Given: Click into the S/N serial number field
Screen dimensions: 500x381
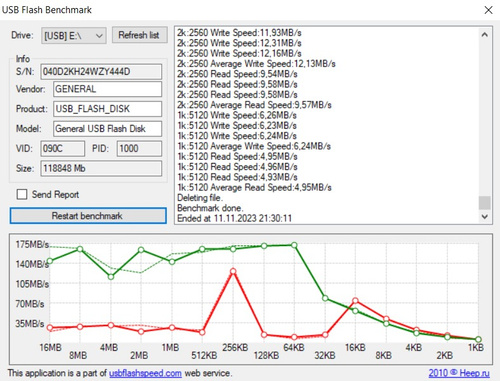Looking at the screenshot, I should click(x=101, y=72).
